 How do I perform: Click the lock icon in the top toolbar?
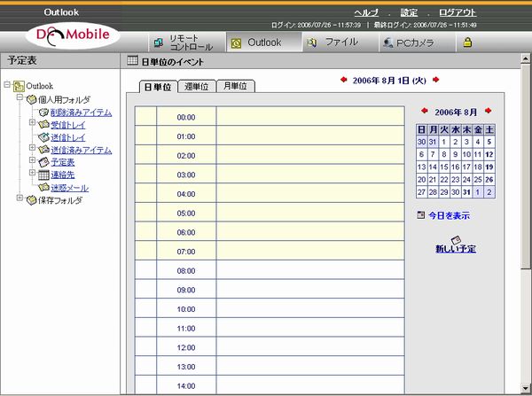[467, 43]
